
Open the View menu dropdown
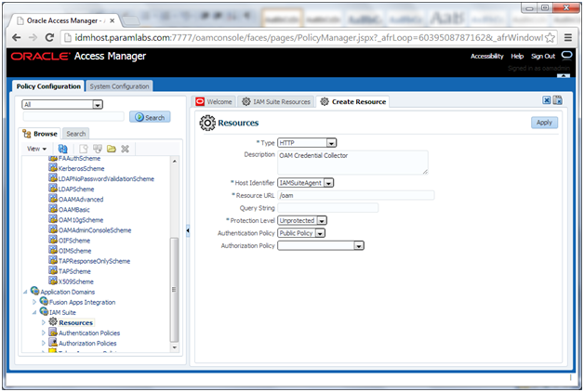pyautogui.click(x=36, y=149)
